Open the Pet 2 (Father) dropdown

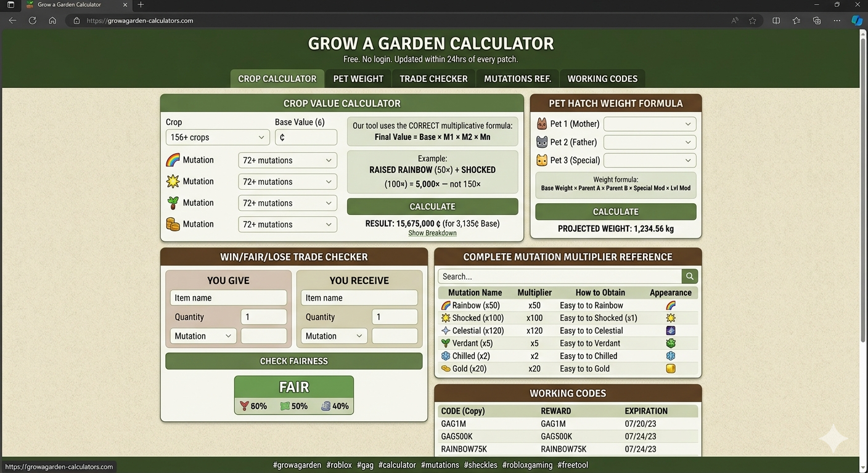pyautogui.click(x=649, y=142)
